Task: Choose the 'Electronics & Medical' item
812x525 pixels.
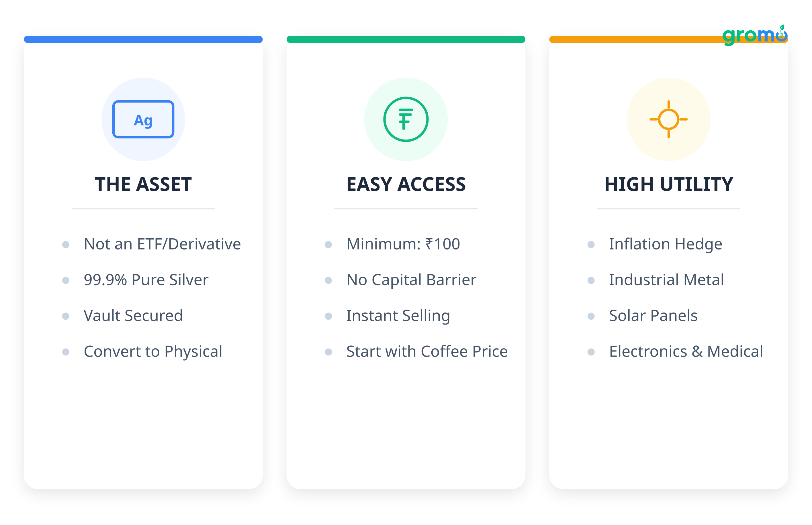Action: 686,351
